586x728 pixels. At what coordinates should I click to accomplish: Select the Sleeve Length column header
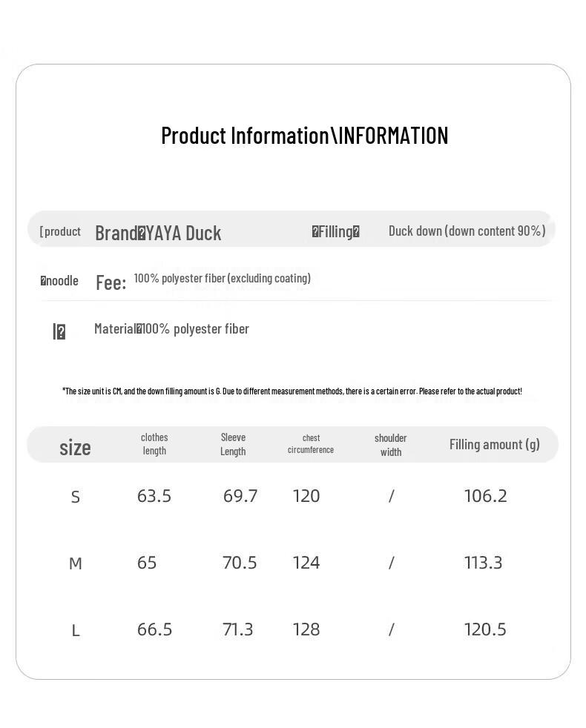[x=233, y=444]
